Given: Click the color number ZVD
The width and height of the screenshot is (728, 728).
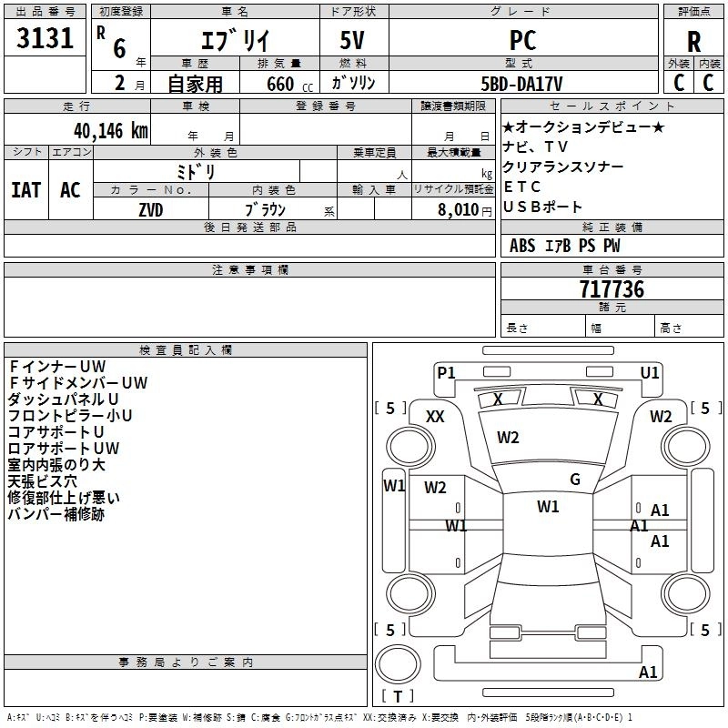Looking at the screenshot, I should point(151,208).
